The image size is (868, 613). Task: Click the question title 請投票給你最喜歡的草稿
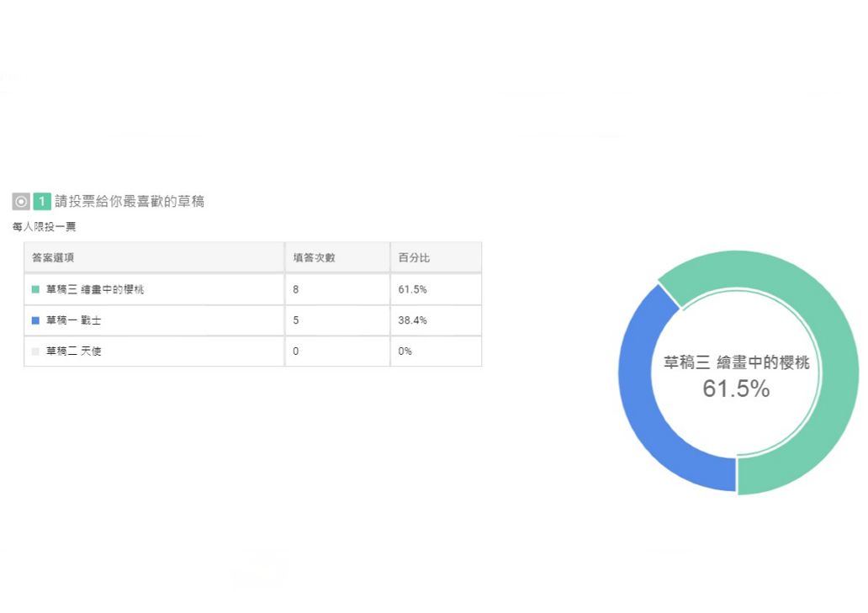[x=130, y=201]
